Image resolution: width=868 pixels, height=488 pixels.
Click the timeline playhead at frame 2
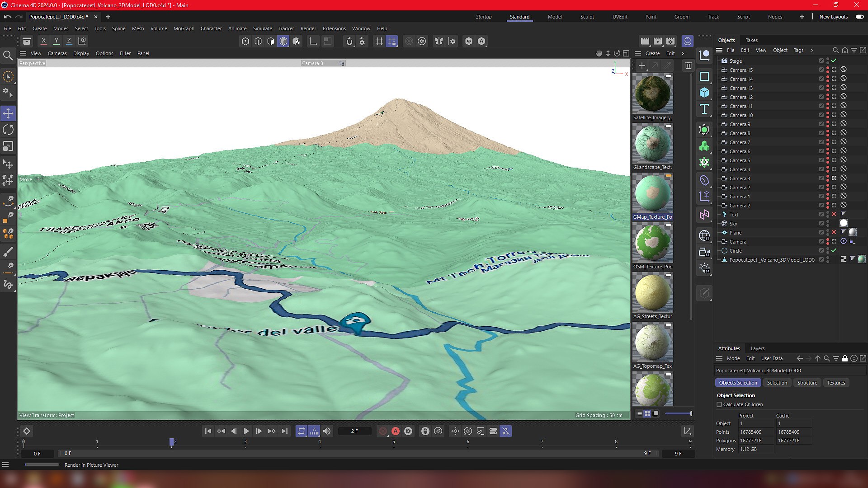pyautogui.click(x=172, y=442)
